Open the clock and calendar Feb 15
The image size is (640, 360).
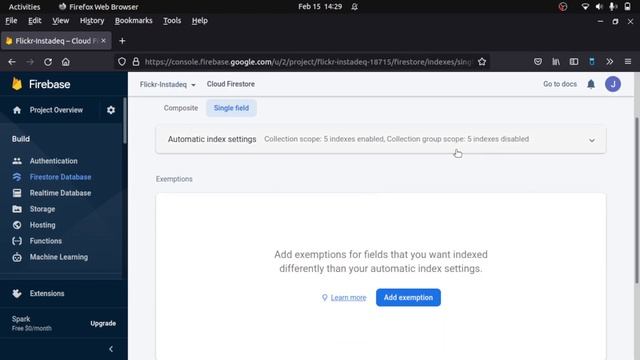tap(320, 7)
